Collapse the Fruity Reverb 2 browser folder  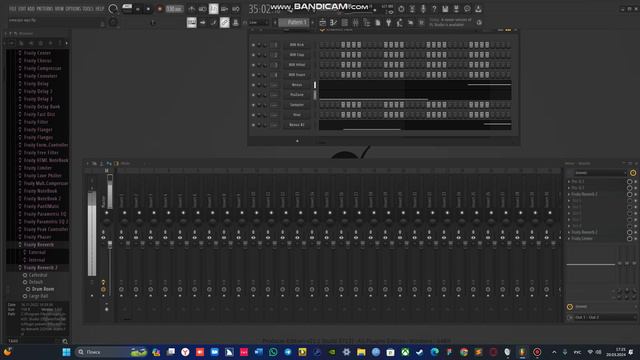pyautogui.click(x=20, y=267)
